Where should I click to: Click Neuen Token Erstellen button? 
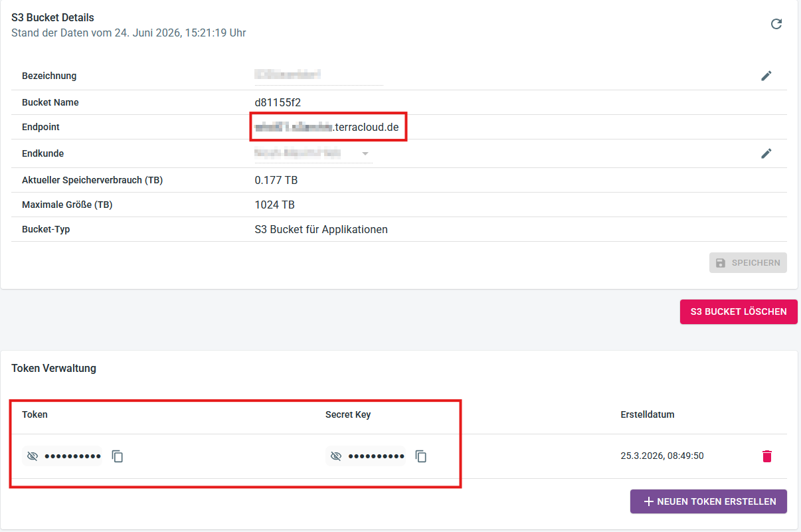(x=709, y=501)
